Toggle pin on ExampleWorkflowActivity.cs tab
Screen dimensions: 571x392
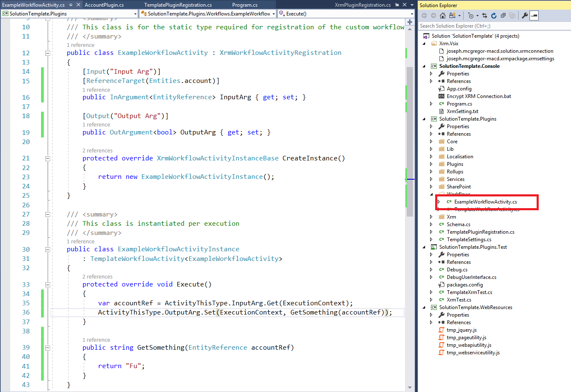(x=70, y=5)
